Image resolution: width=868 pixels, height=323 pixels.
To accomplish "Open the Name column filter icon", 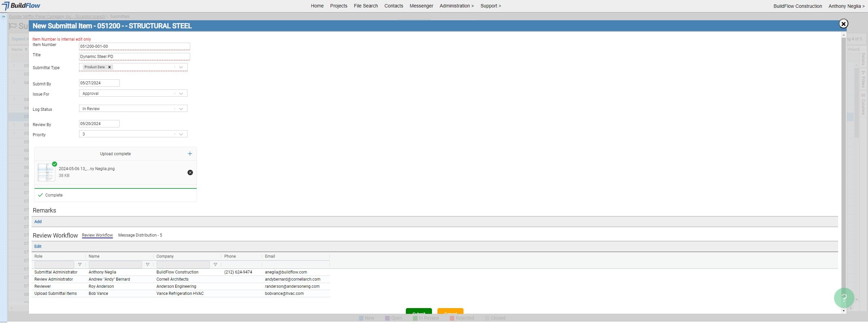I will 147,265.
